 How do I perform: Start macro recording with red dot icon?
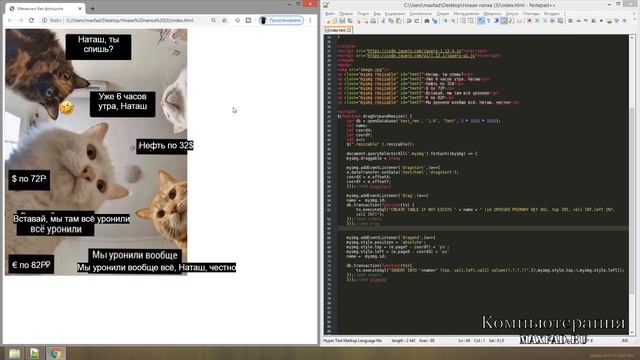click(529, 21)
